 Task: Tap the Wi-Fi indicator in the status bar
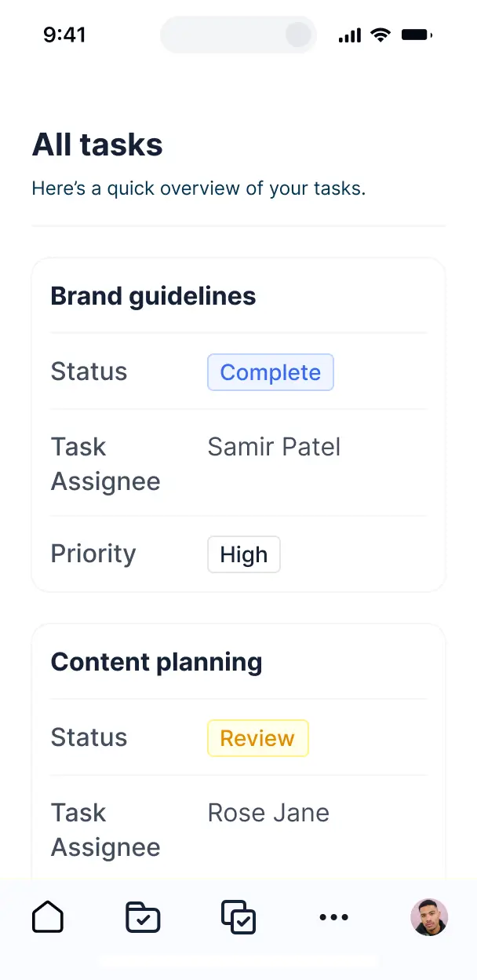[381, 34]
